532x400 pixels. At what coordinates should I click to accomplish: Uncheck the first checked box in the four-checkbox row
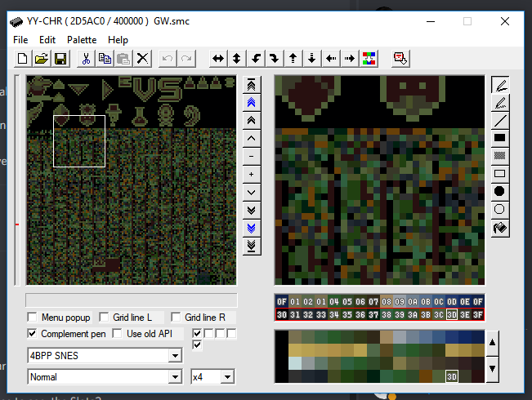coord(197,334)
